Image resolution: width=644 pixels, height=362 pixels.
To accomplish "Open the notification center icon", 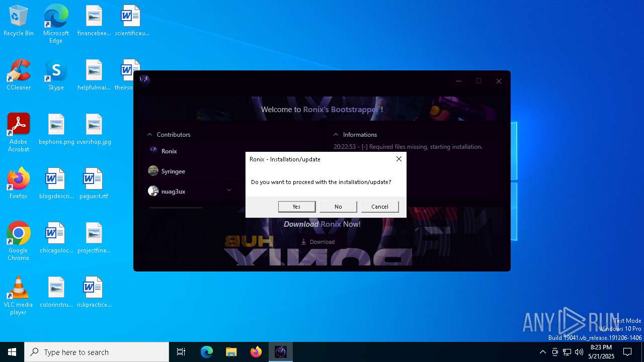I will 627,352.
